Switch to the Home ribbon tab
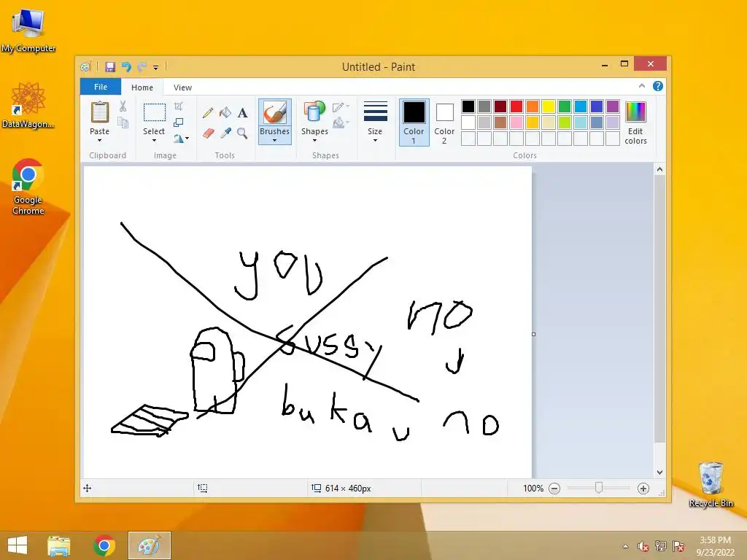Image resolution: width=747 pixels, height=560 pixels. 142,87
